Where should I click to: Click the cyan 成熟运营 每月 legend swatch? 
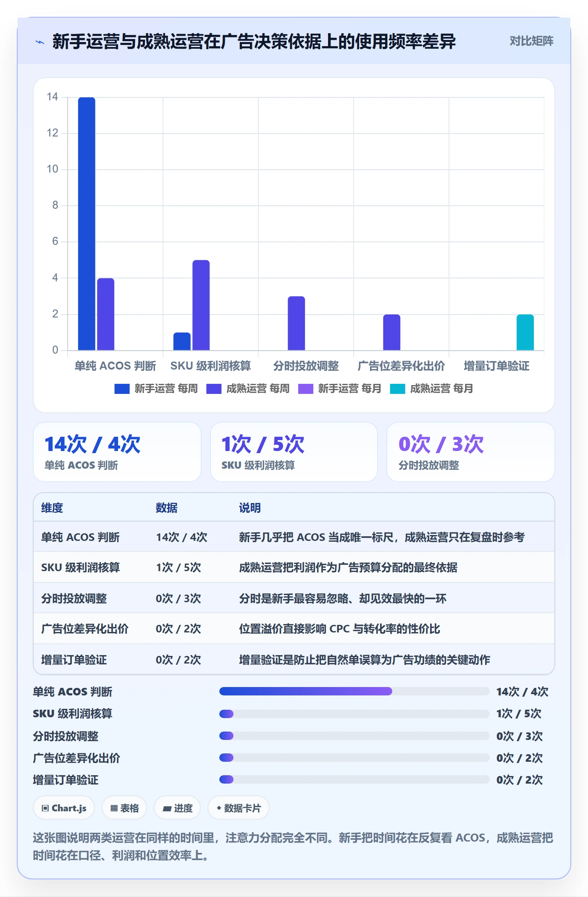397,389
